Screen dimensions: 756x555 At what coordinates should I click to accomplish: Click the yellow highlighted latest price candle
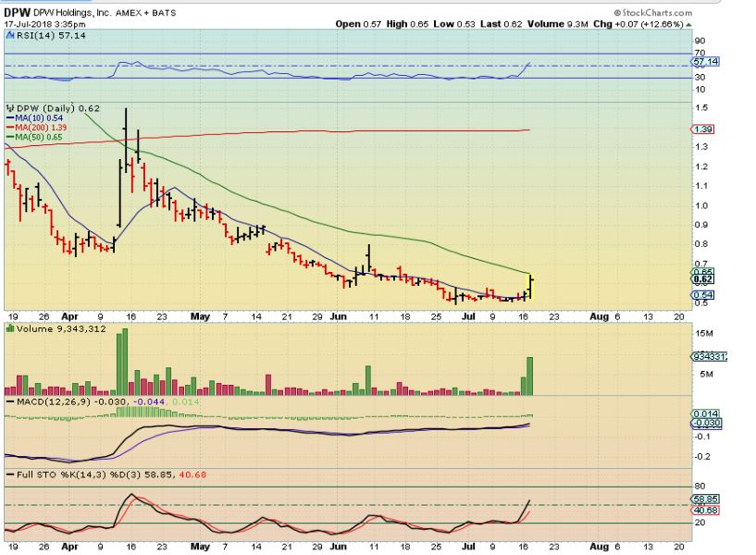tap(531, 287)
